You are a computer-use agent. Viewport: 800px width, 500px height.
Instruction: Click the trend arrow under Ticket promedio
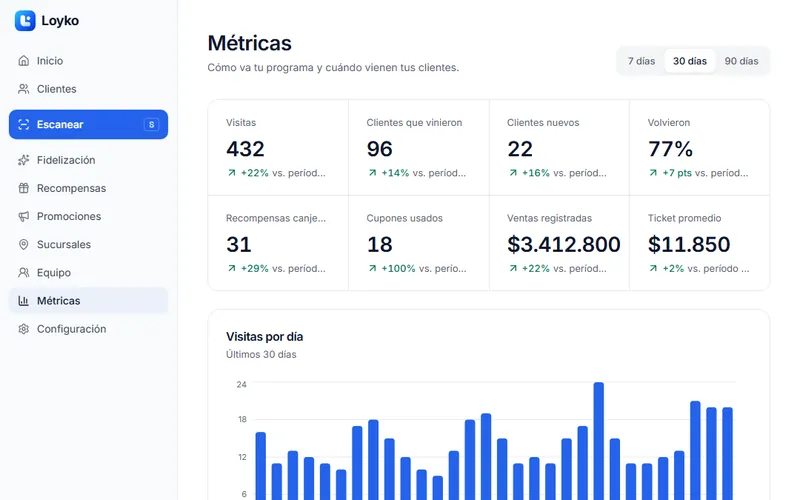[x=653, y=268]
